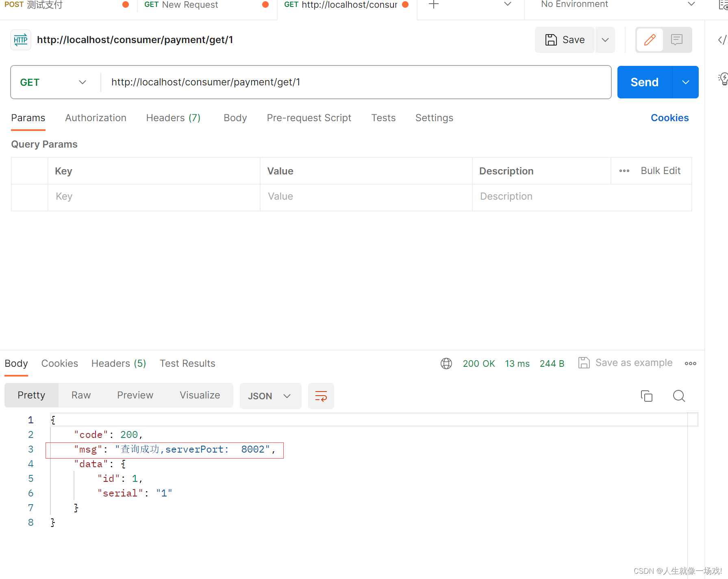The height and width of the screenshot is (579, 728).
Task: Click Bulk Edit
Action: pyautogui.click(x=661, y=171)
